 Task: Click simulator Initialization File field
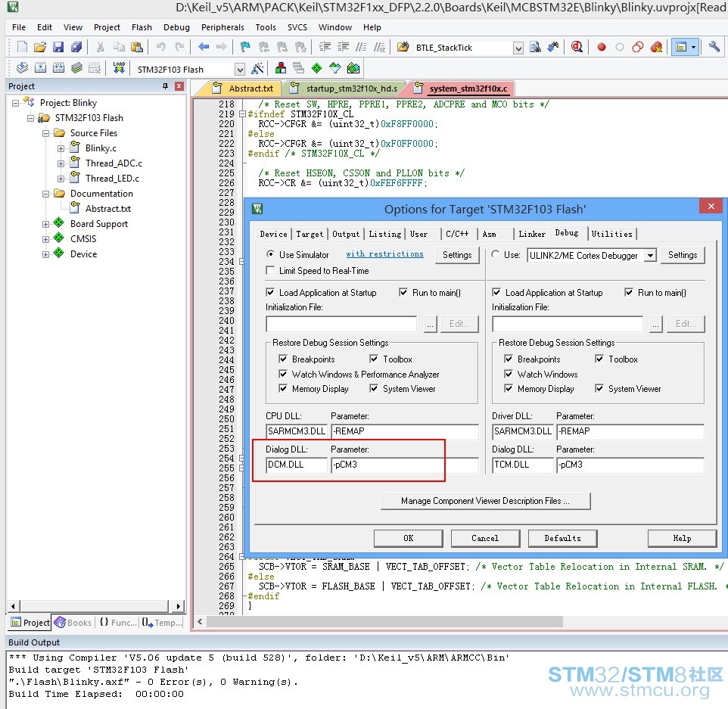click(x=341, y=324)
